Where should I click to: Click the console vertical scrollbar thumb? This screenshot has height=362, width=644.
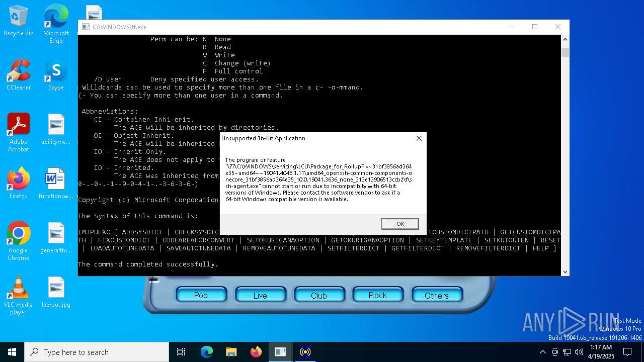[565, 53]
